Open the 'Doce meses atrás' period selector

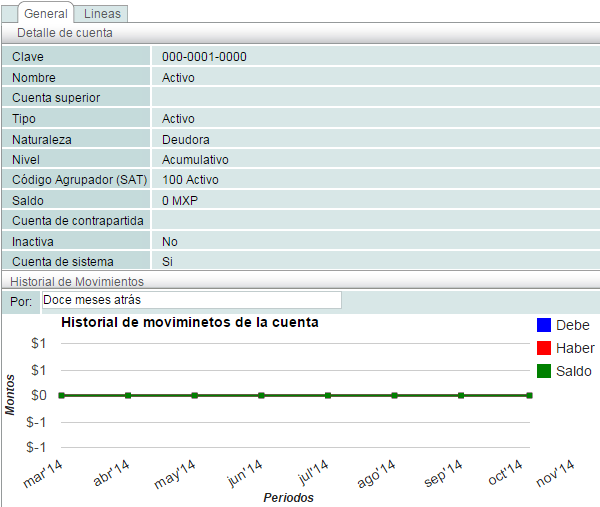[x=190, y=300]
